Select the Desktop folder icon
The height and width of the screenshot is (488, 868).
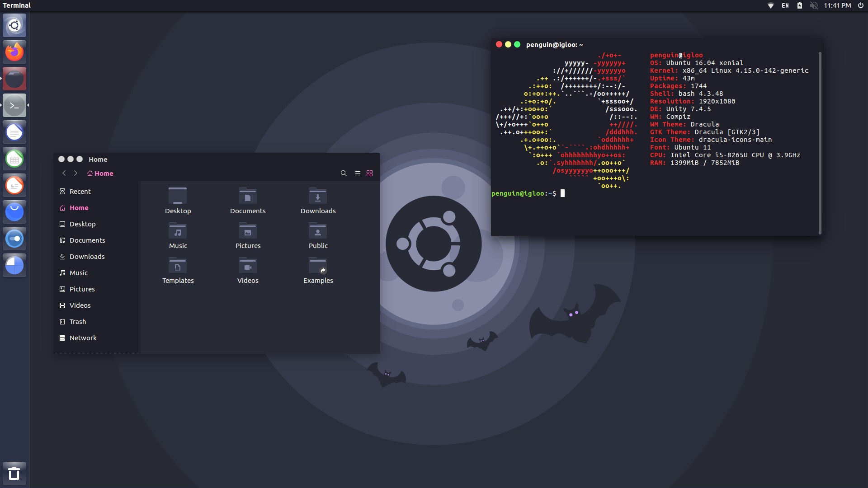pos(178,196)
